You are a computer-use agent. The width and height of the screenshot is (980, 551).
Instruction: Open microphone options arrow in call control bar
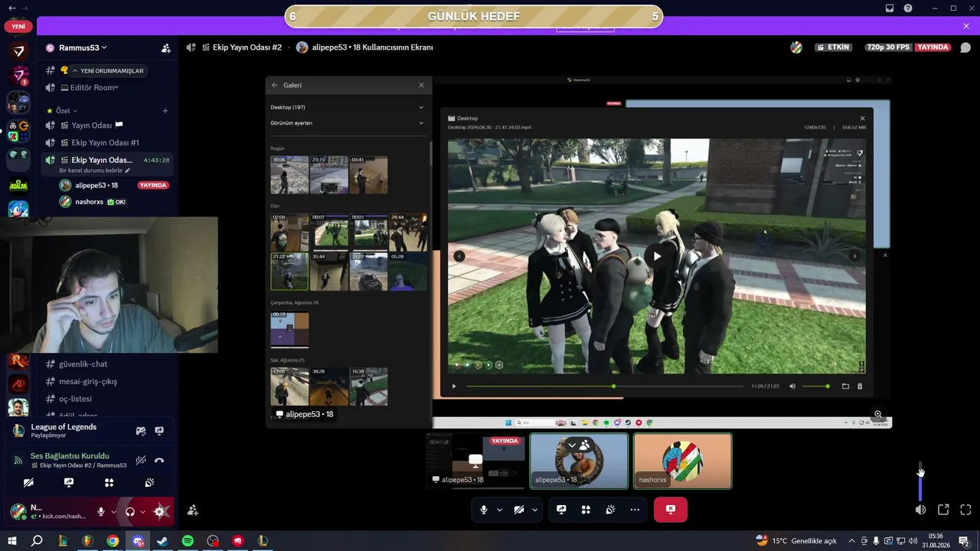point(500,510)
